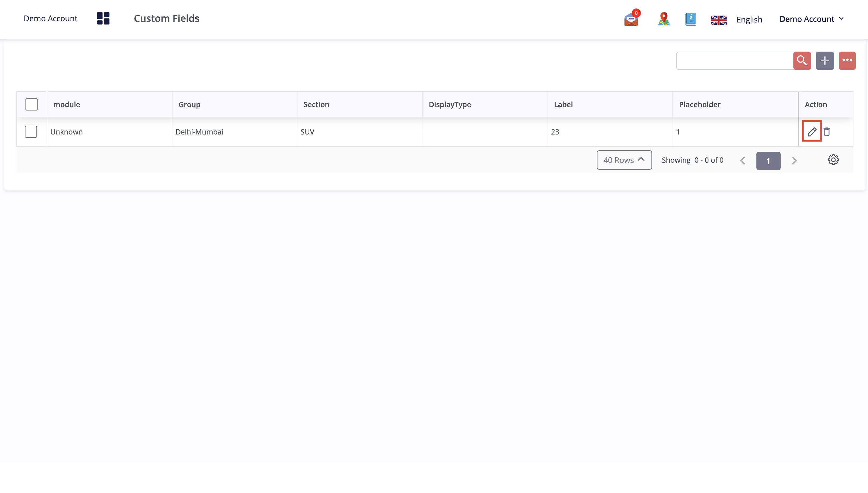Open the dashboard grid menu icon

(x=103, y=18)
